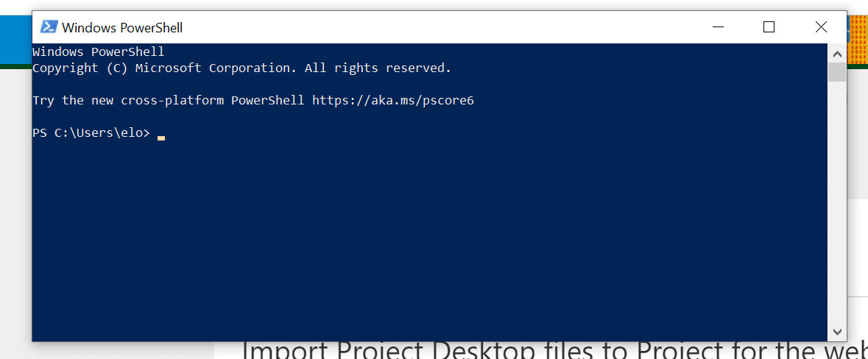Click the first Windows PowerShell console line
Viewport: 868px width, 359px height.
(x=99, y=52)
